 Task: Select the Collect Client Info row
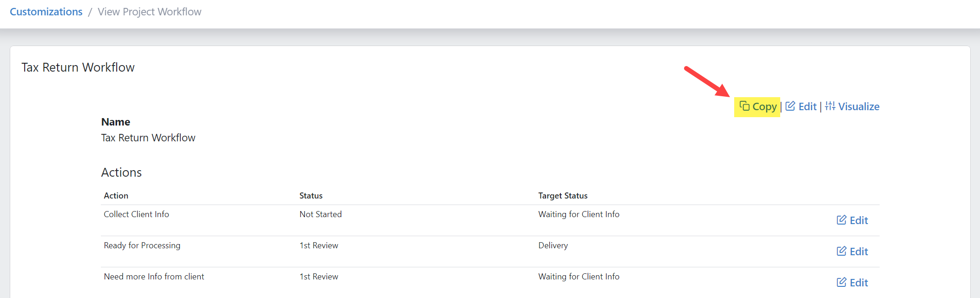136,214
